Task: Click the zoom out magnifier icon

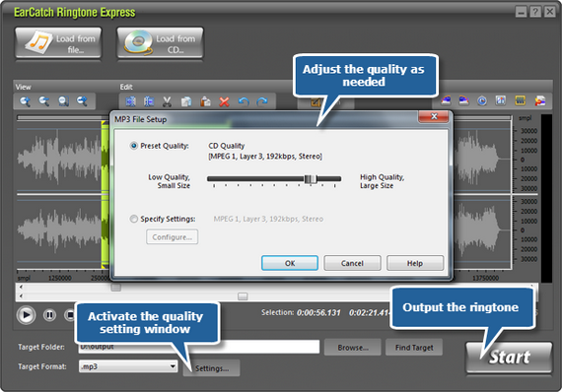Action: (x=44, y=101)
